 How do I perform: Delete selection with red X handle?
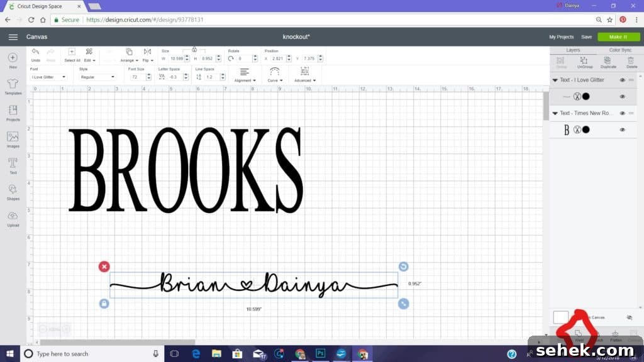tap(104, 266)
